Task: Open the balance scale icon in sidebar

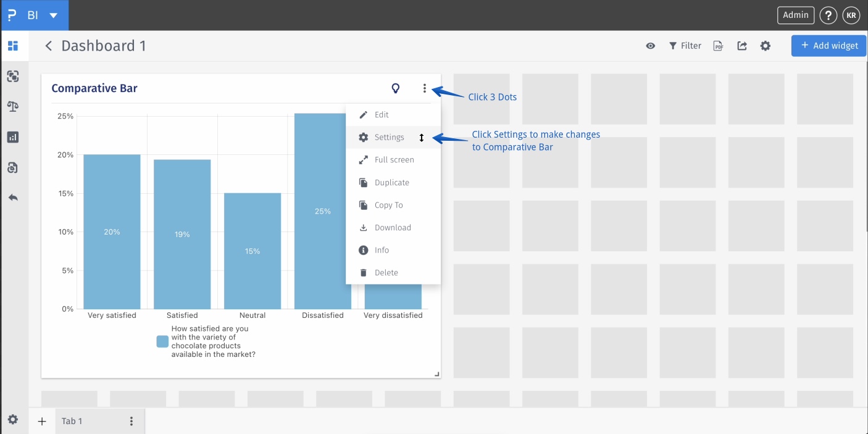Action: click(13, 106)
